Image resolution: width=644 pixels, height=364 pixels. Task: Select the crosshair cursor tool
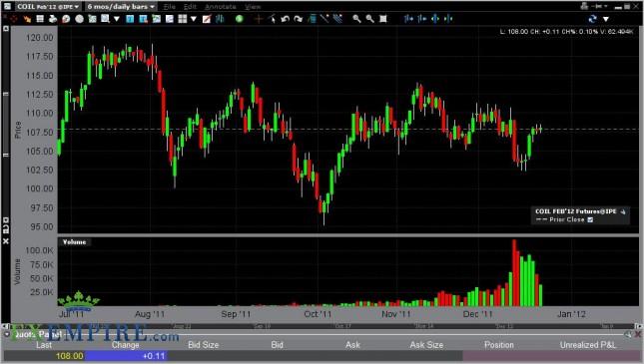(259, 19)
